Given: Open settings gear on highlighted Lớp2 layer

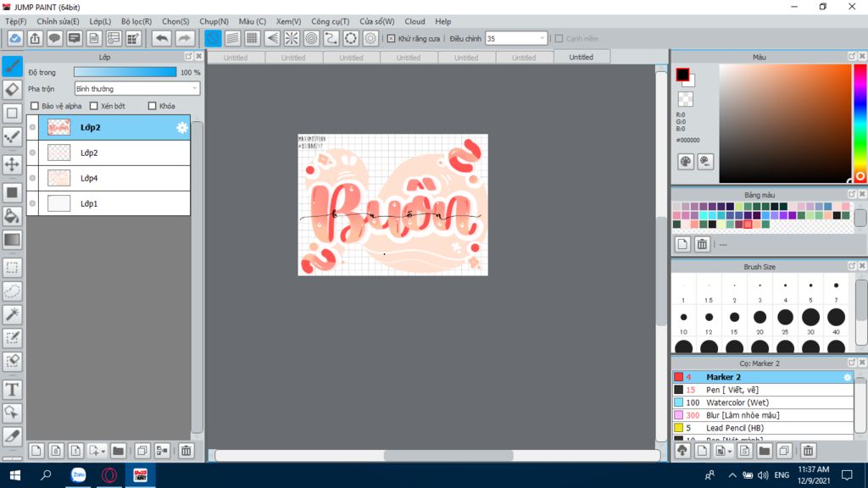Looking at the screenshot, I should coord(182,128).
